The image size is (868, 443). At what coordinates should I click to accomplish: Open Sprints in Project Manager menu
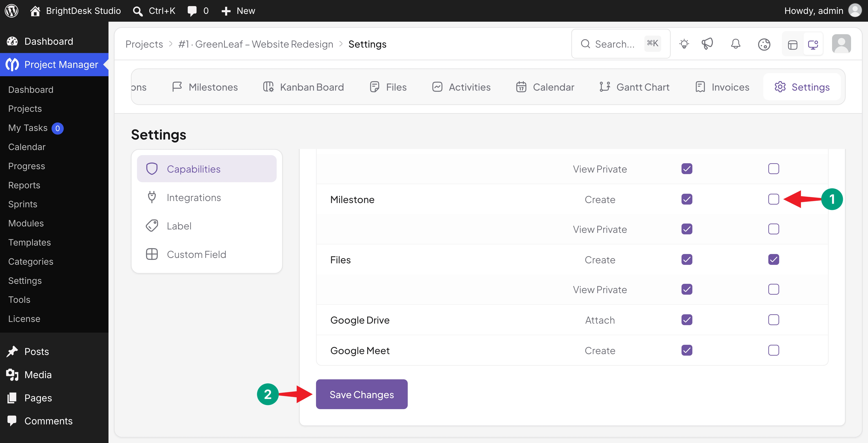coord(23,204)
